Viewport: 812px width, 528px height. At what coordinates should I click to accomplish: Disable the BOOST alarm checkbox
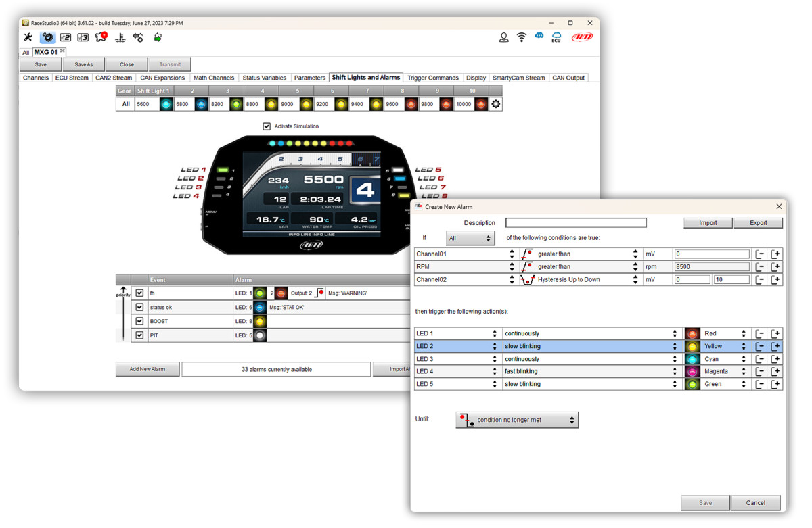pos(139,321)
